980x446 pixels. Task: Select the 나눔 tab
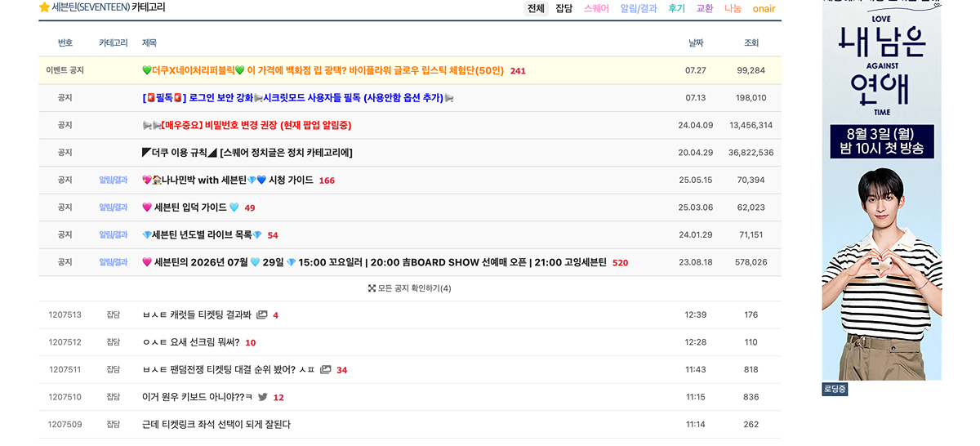point(733,8)
